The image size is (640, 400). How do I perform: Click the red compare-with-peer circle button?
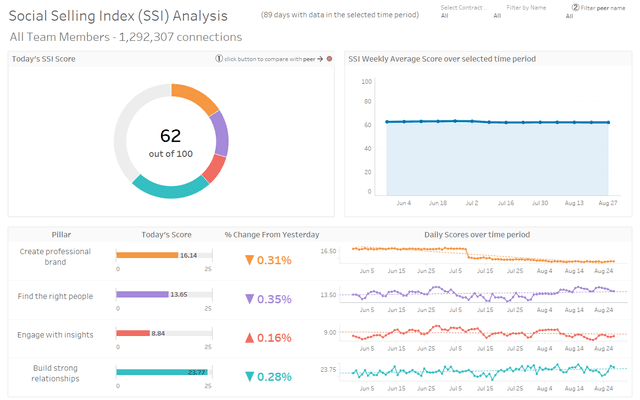pos(329,59)
